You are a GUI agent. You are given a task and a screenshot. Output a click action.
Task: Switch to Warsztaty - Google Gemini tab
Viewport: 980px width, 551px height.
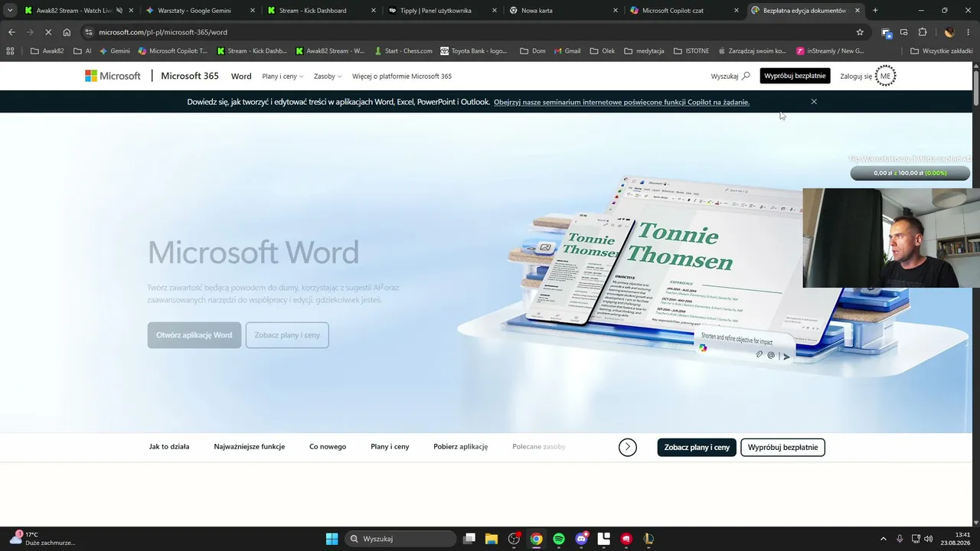point(200,11)
